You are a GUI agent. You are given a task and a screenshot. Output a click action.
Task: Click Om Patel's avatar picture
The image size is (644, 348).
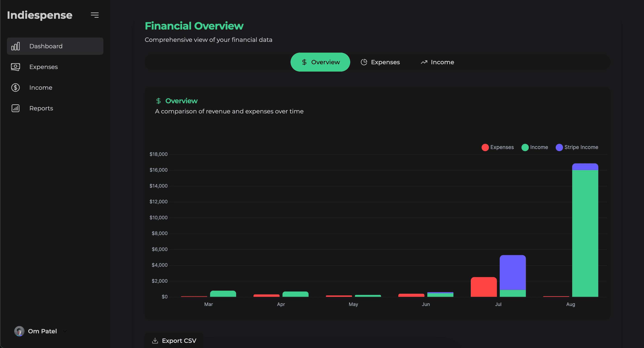(x=19, y=331)
